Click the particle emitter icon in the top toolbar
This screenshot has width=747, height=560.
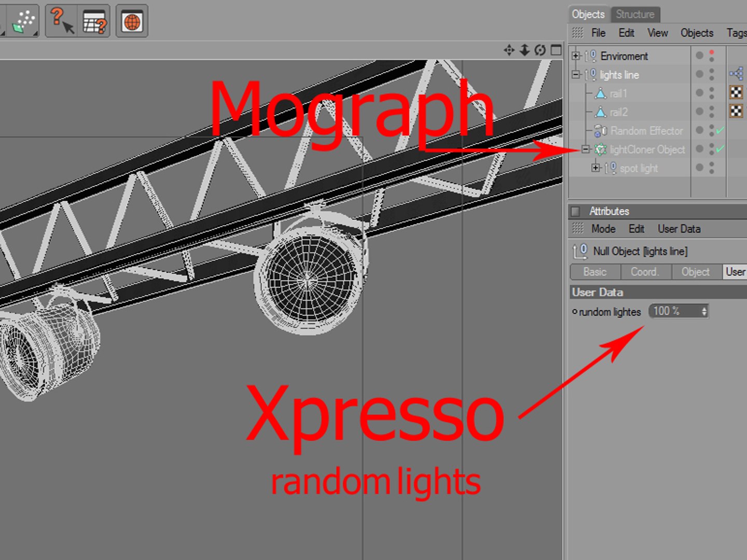[23, 21]
